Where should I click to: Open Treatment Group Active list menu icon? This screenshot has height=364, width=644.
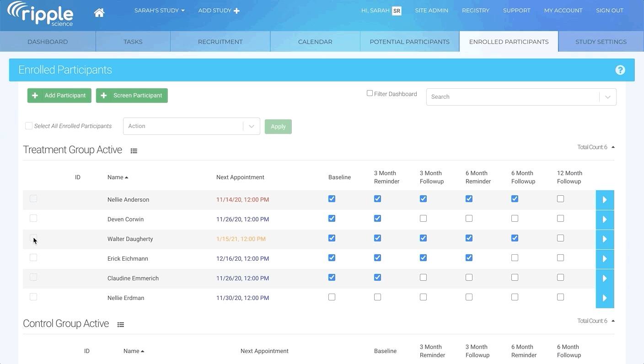[134, 151]
